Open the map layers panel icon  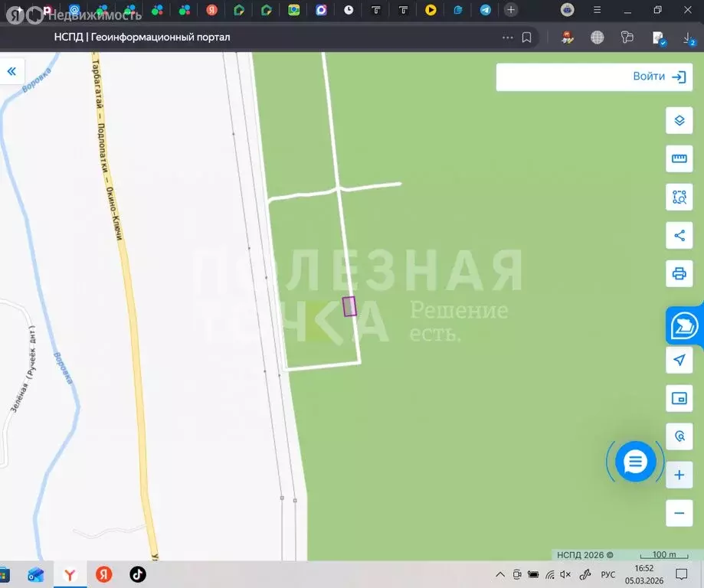click(x=679, y=120)
